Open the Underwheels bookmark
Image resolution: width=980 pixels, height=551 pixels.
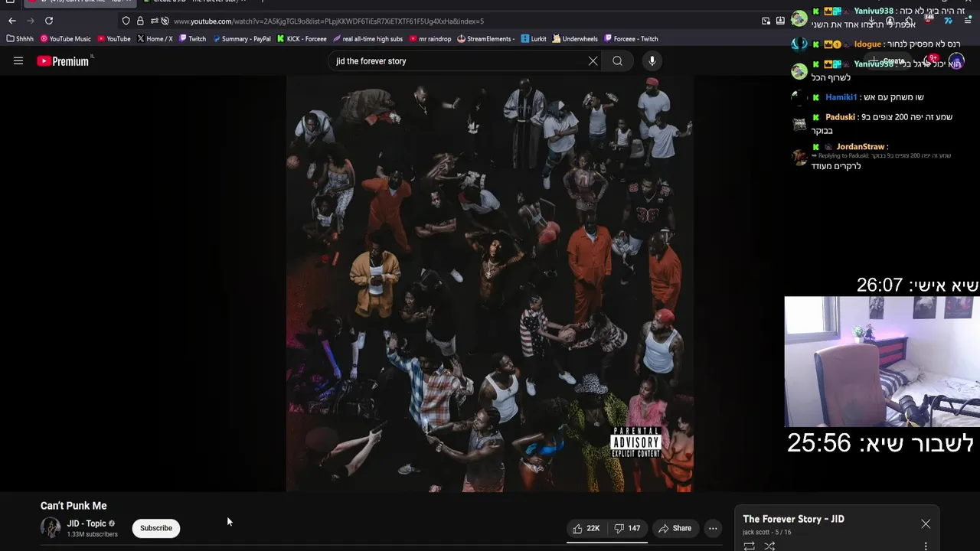coord(575,39)
